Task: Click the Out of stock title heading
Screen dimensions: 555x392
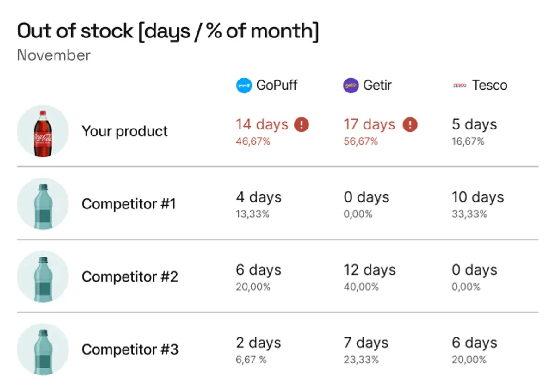Action: coord(168,31)
